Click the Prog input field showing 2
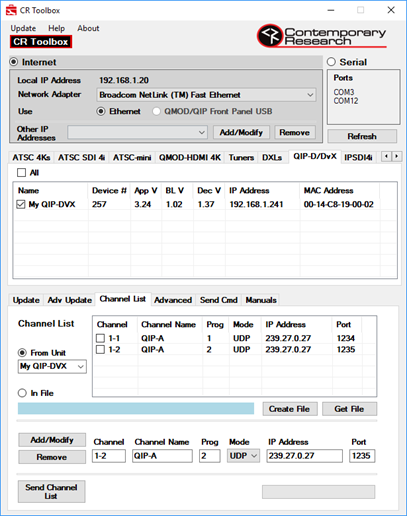This screenshot has height=516, width=407. click(210, 456)
